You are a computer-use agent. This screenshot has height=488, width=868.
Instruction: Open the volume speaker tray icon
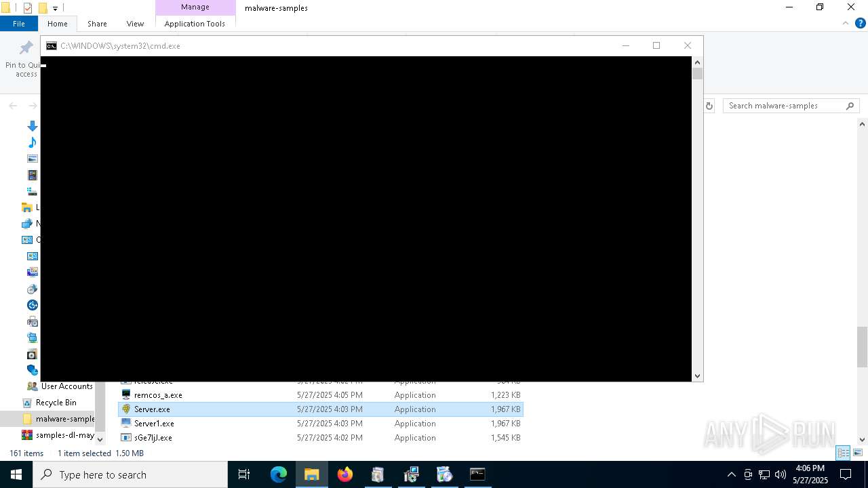[x=781, y=474]
